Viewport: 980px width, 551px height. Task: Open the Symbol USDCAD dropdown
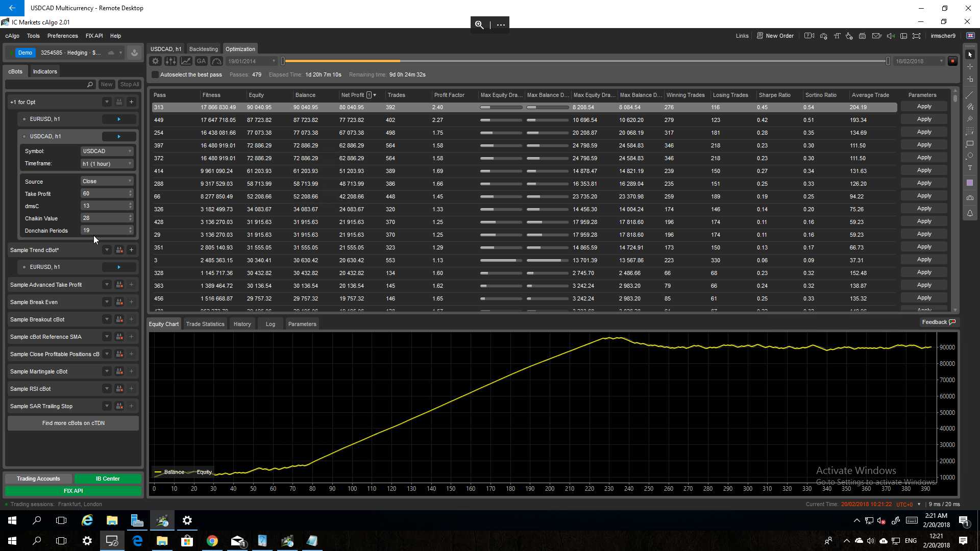[107, 151]
